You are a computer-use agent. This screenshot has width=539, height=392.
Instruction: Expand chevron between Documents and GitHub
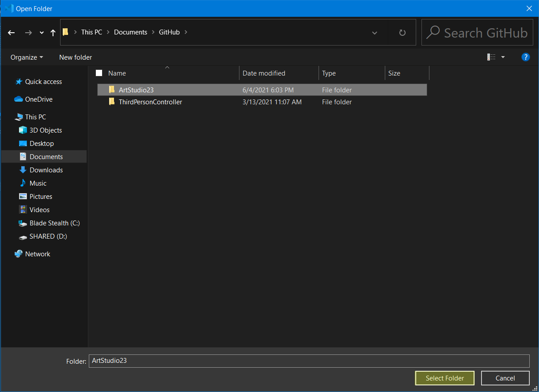point(153,32)
